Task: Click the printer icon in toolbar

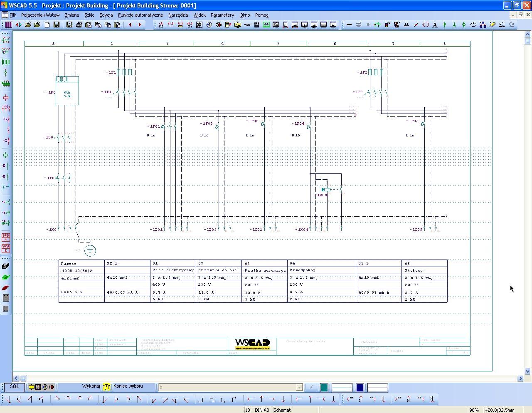Action: (x=79, y=25)
